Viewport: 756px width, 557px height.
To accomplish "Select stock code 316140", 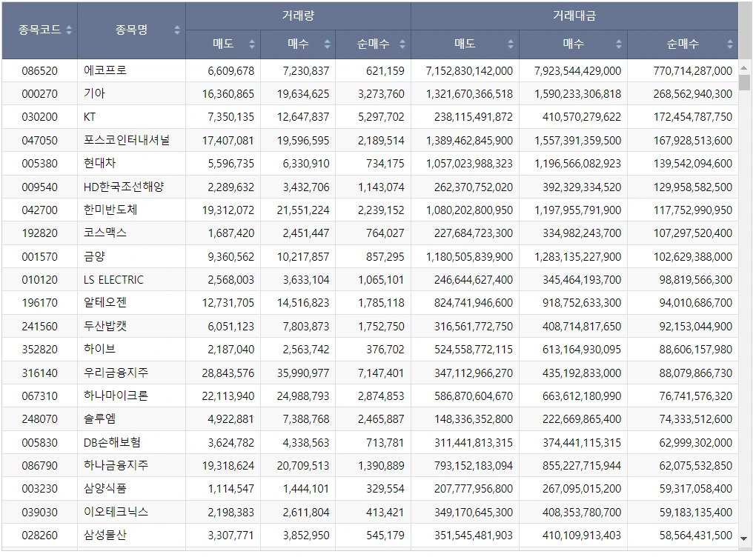I will click(x=39, y=373).
